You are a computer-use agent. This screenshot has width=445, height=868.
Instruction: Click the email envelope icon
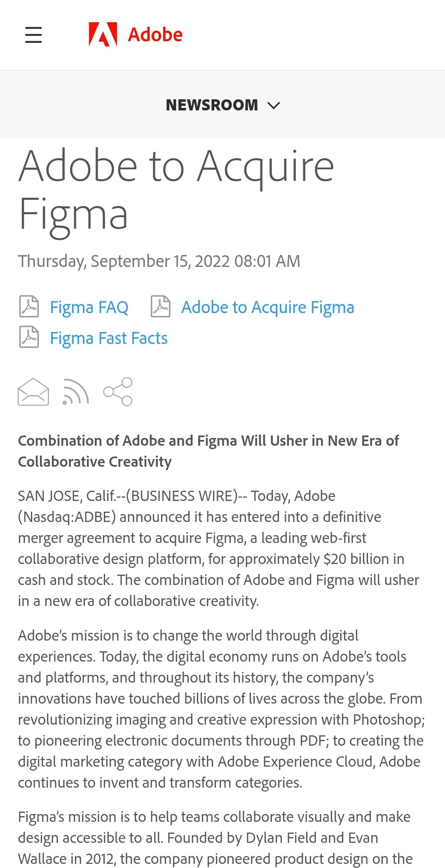(x=33, y=392)
